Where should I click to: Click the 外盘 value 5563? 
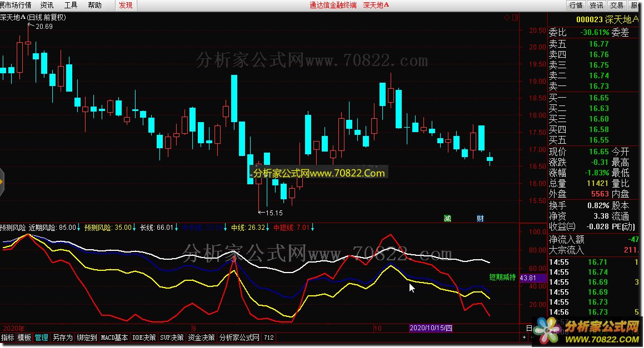coord(600,194)
